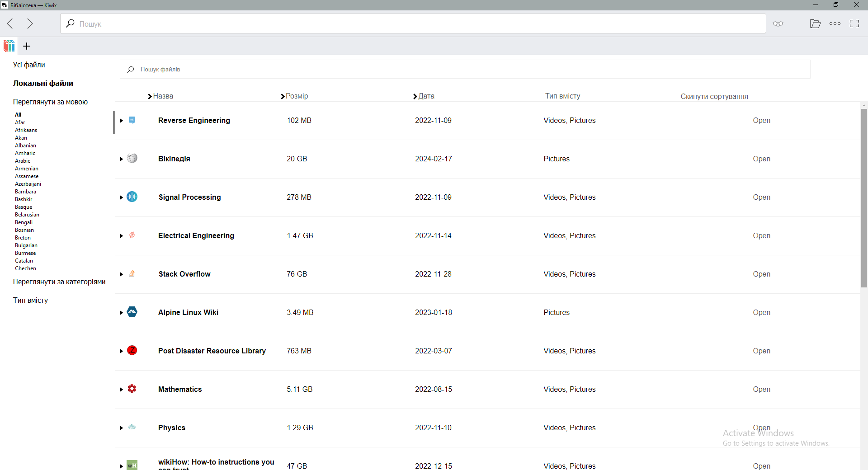Expand the Reverse Engineering row

(x=121, y=121)
